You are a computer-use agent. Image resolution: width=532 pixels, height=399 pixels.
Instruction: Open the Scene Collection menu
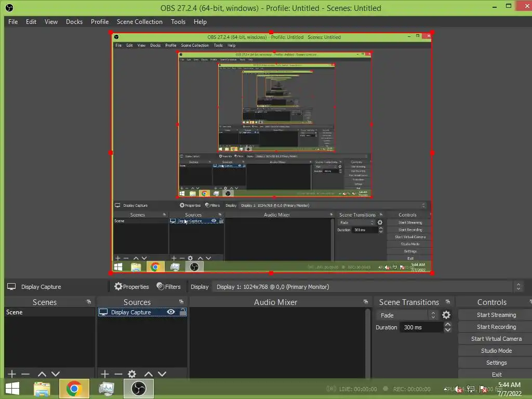coord(139,22)
